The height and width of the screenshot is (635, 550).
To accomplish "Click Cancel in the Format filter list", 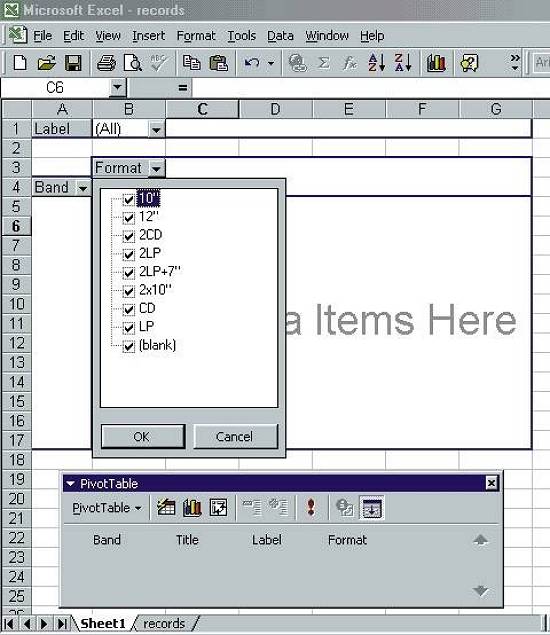I will (x=236, y=437).
